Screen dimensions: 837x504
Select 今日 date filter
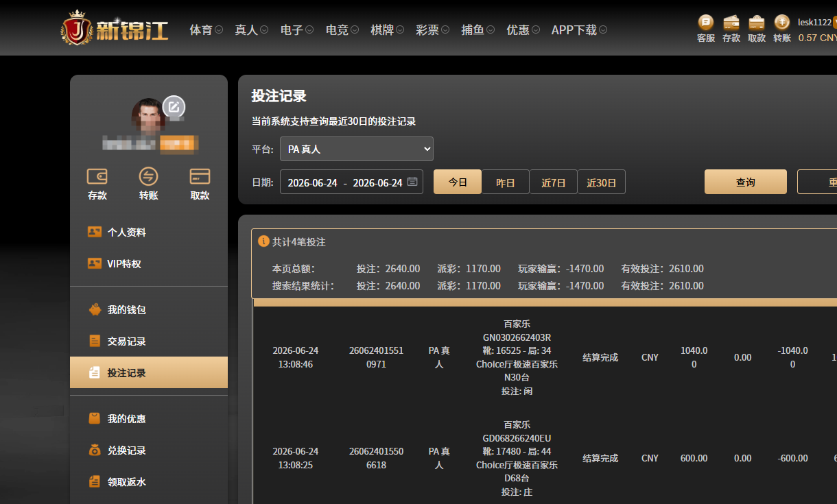click(458, 182)
